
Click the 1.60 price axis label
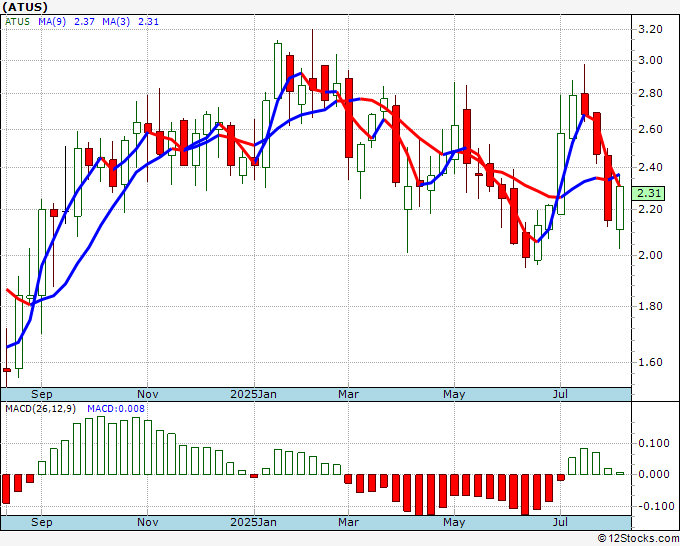(x=650, y=362)
